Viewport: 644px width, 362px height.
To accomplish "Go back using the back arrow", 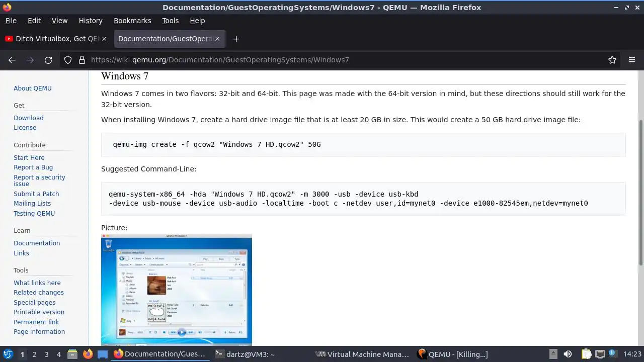I will (12, 60).
